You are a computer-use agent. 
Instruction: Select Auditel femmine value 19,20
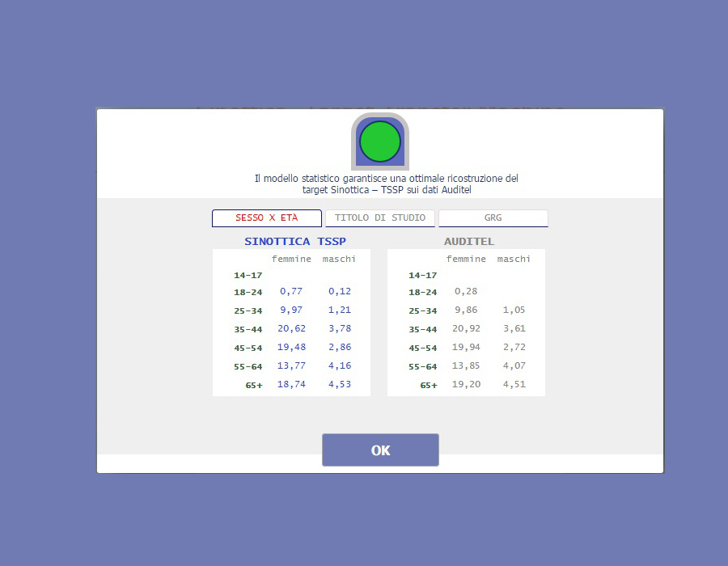tap(466, 384)
